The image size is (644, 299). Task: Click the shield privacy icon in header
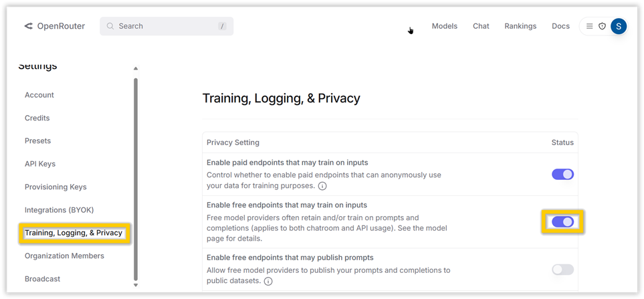click(602, 26)
